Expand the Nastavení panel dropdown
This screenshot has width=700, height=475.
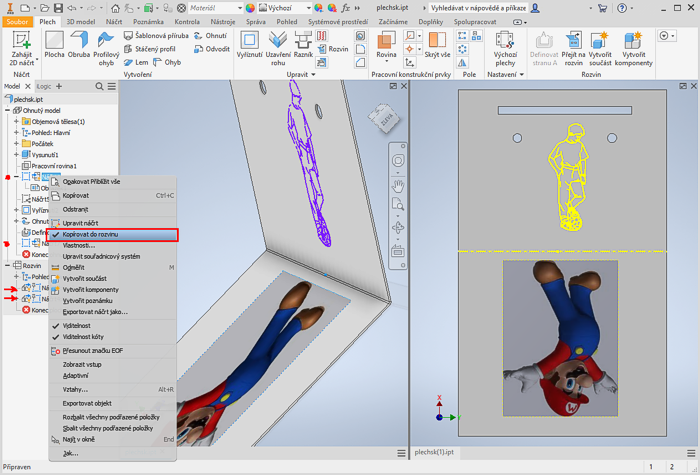(x=505, y=75)
